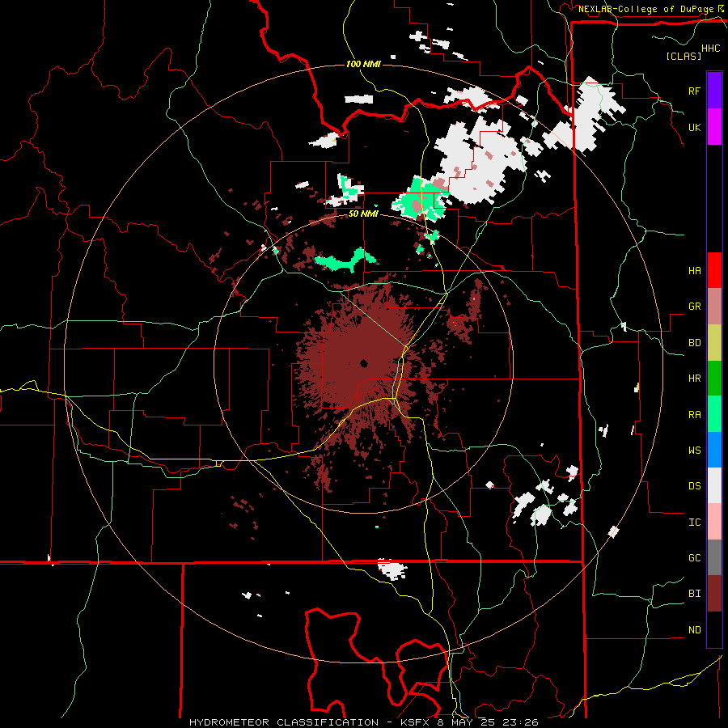Click the DS white legend swatch
Image resolution: width=728 pixels, height=728 pixels.
(714, 485)
